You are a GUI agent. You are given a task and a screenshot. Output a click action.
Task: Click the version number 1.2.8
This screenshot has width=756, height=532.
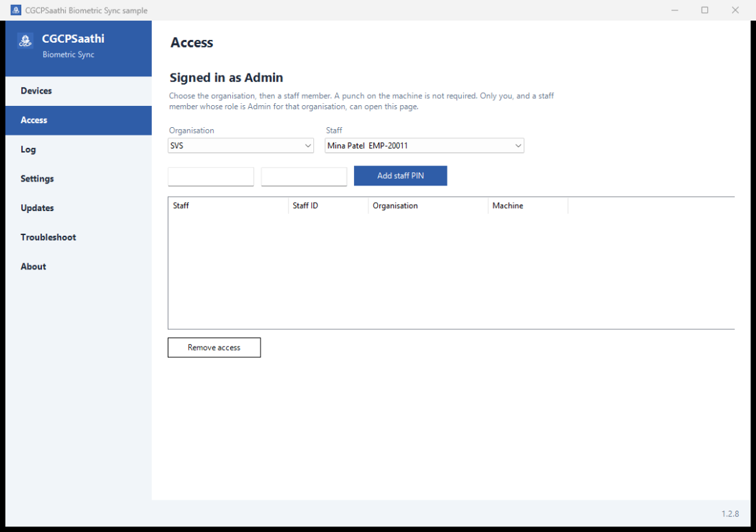coord(730,513)
